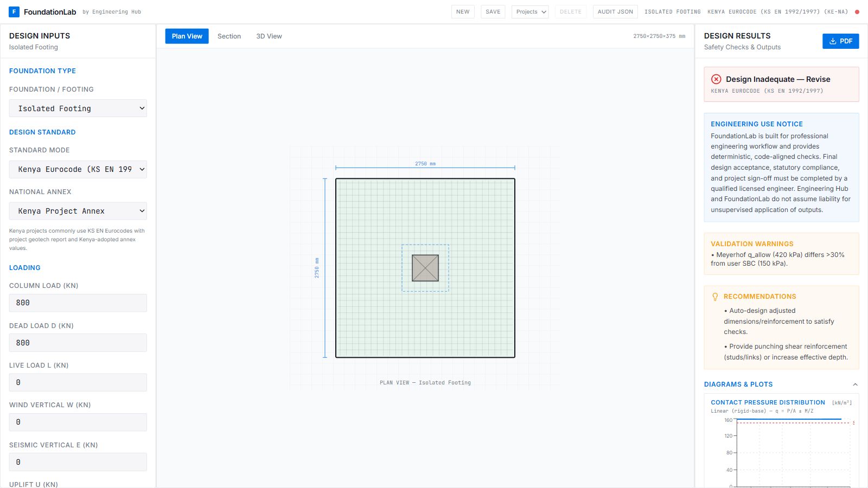Click the red status dot in header
The height and width of the screenshot is (488, 868).
pos(857,12)
